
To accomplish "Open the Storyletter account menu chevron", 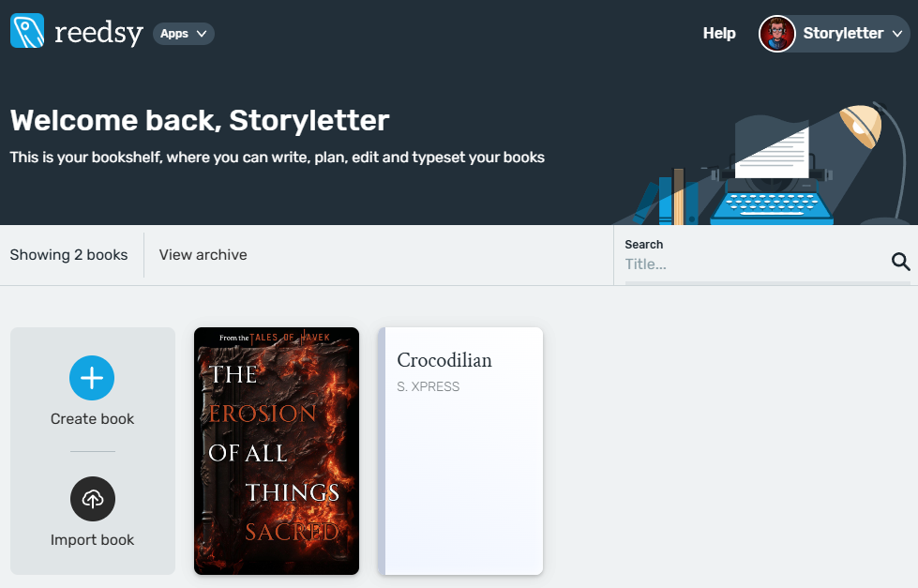I will coord(897,34).
